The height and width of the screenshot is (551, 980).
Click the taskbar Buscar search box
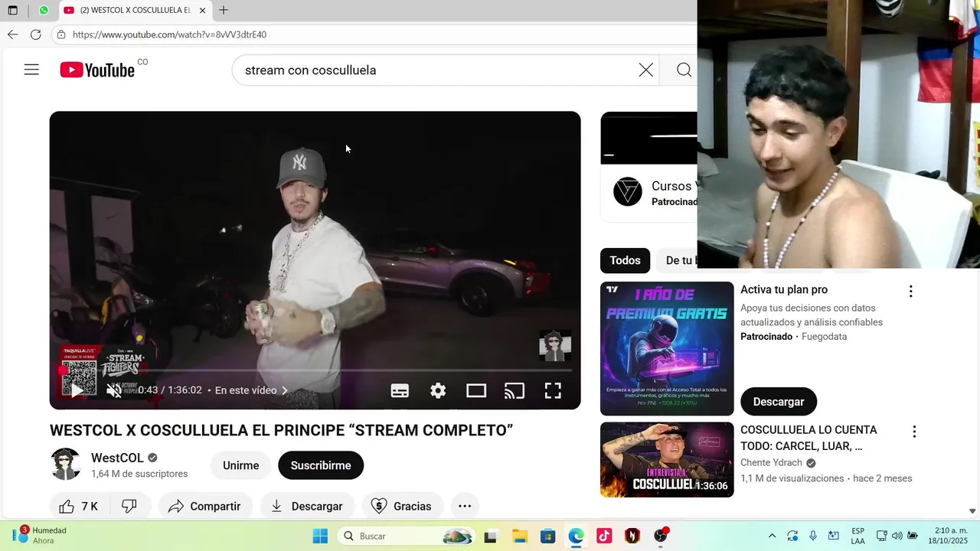click(406, 536)
